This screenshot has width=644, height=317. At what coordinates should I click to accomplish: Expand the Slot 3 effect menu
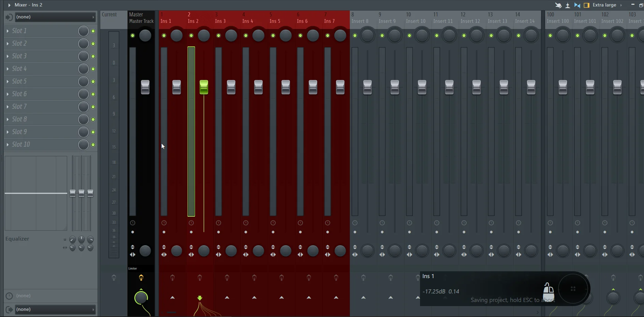tap(8, 56)
